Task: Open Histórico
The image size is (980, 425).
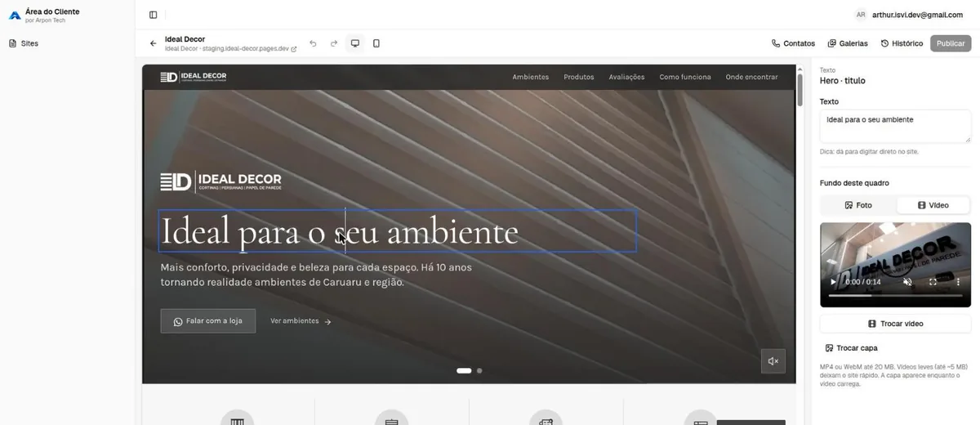Action: 902,43
